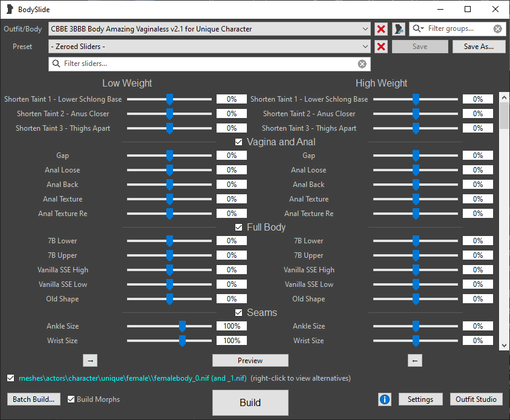Click the large Build button
This screenshot has width=510, height=420.
click(x=250, y=402)
